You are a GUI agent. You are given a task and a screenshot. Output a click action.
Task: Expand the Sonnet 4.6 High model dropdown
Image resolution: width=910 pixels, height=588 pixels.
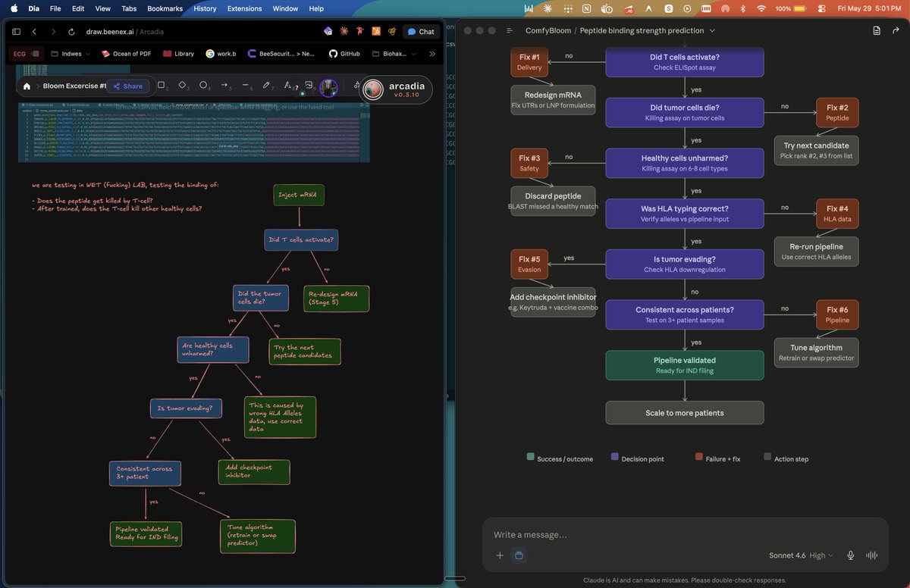801,555
